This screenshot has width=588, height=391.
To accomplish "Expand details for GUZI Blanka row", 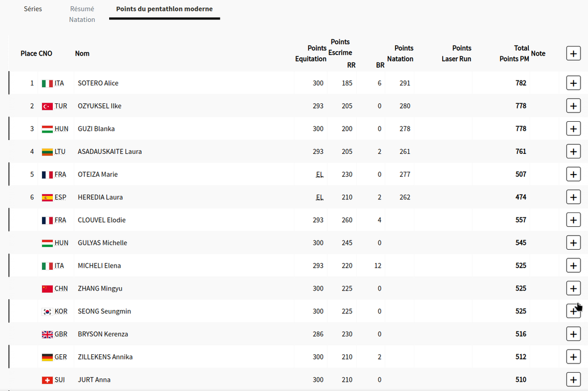I will point(573,129).
